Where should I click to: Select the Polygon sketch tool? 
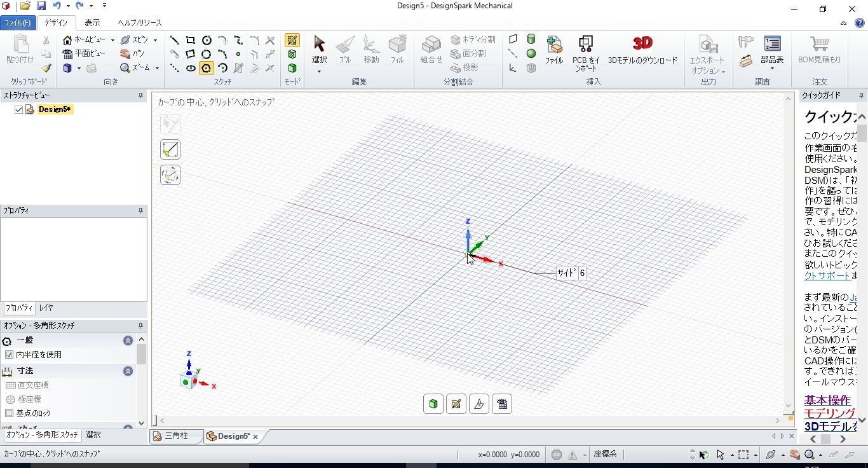click(x=206, y=68)
